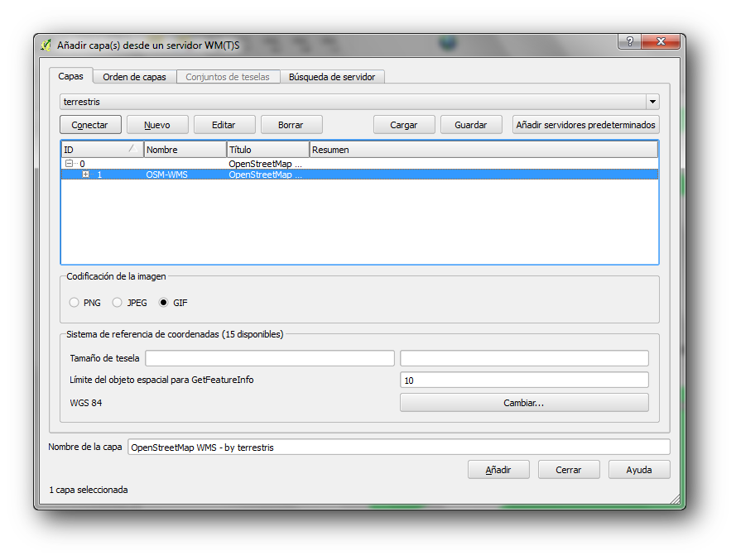Screen dimensions: 736x560
Task: Click the Cargar button
Action: point(404,125)
